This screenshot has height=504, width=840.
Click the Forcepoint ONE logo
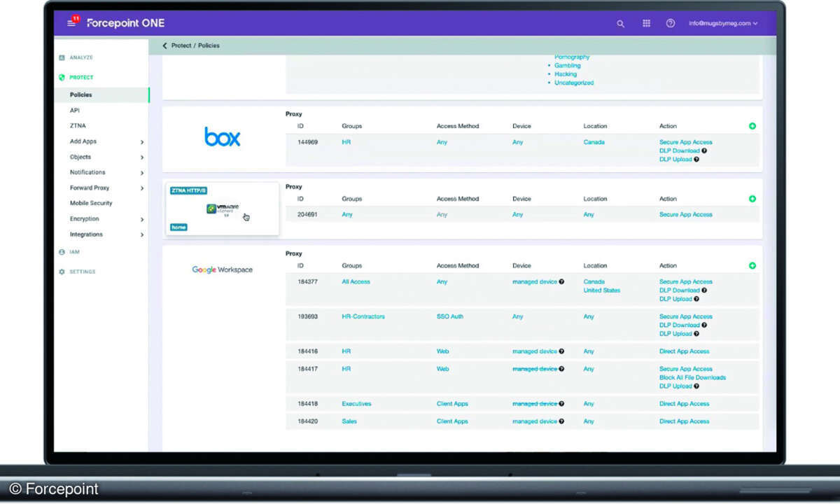pyautogui.click(x=126, y=23)
